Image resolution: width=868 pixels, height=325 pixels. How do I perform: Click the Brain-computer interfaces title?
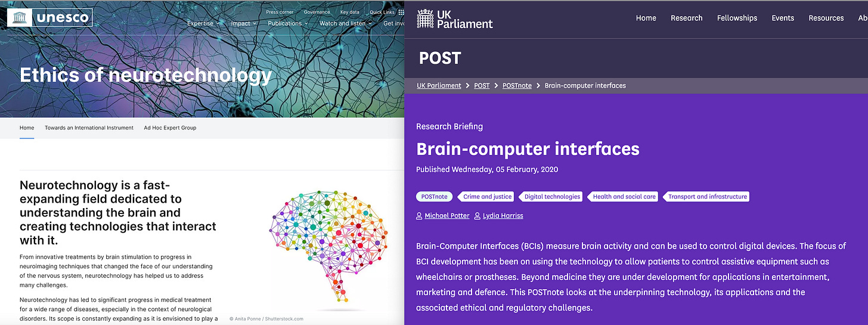coord(528,148)
